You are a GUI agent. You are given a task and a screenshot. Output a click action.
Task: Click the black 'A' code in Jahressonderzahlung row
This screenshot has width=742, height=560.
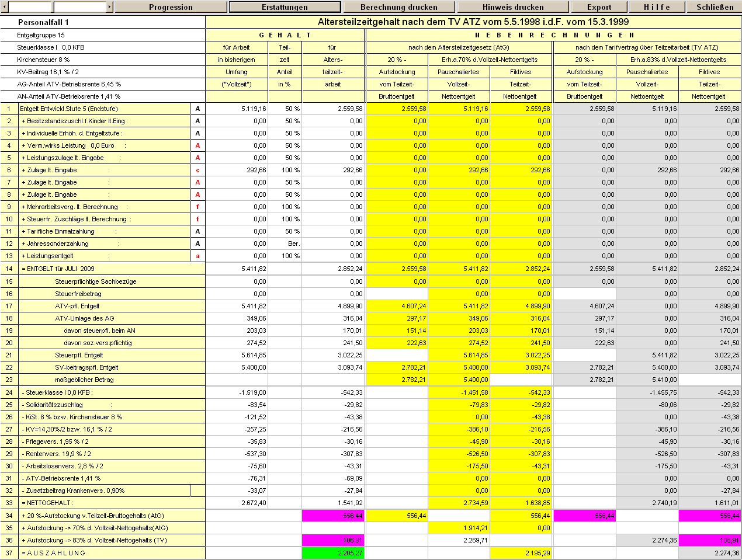[x=197, y=244]
